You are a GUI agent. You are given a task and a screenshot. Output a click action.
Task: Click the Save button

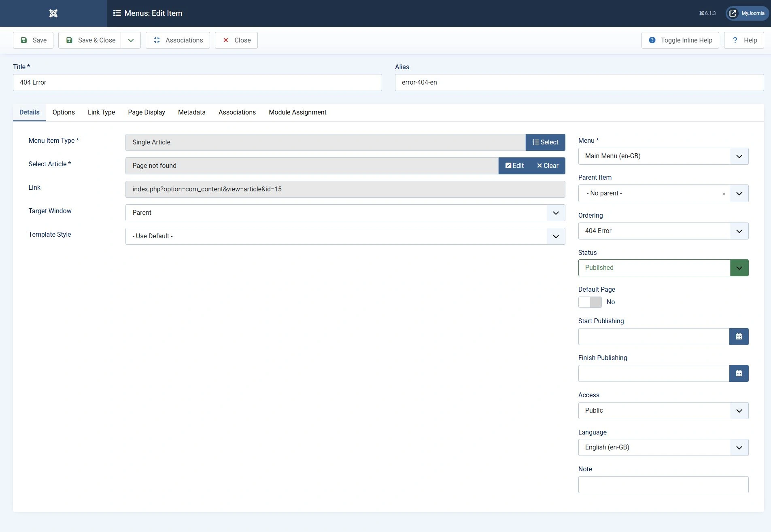point(33,40)
